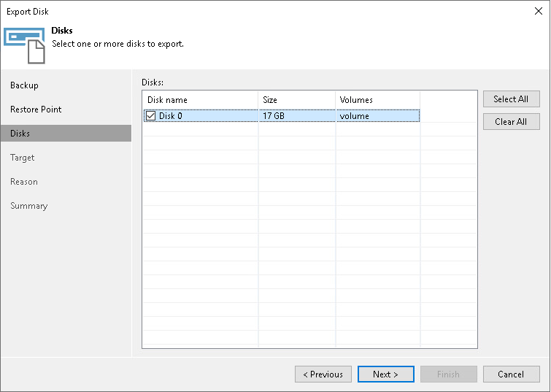Click the Select All button
Image resolution: width=551 pixels, height=392 pixels.
click(512, 99)
